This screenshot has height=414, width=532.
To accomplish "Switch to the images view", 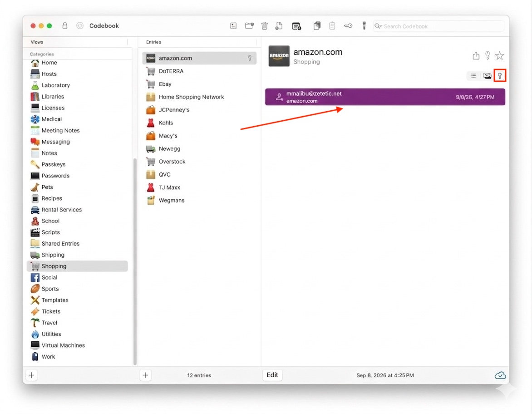I will [487, 76].
